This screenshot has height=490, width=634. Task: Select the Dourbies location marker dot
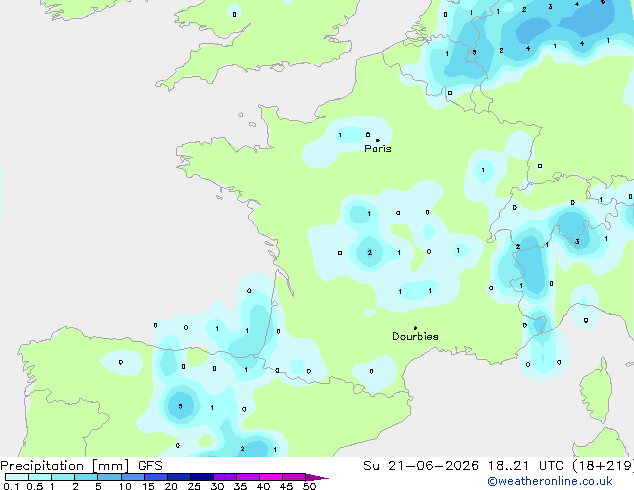coord(415,328)
